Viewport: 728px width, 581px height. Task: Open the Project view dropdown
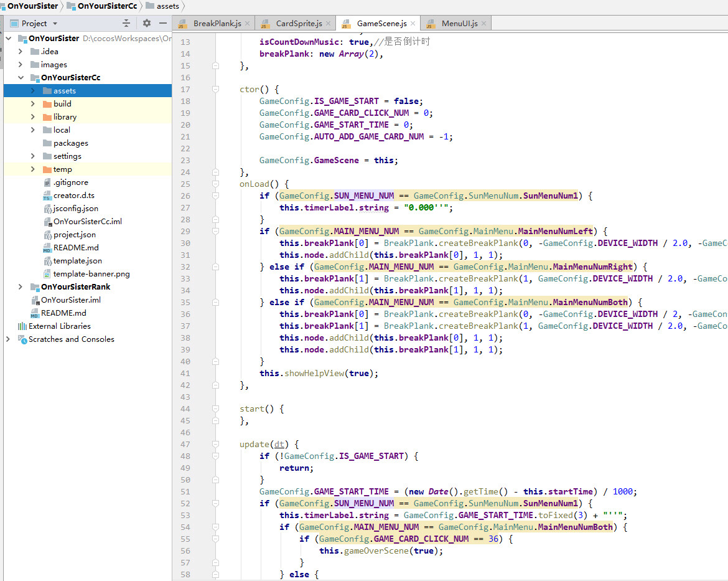[55, 23]
